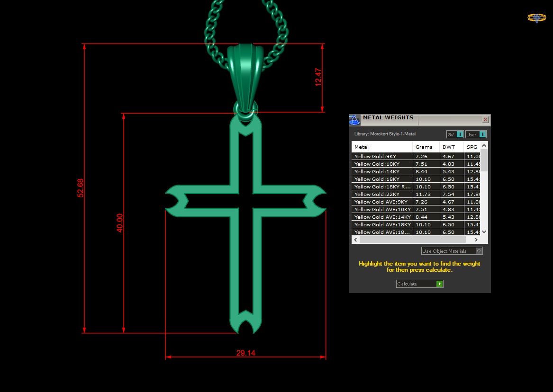This screenshot has width=553, height=392.
Task: Click the SPG column header
Action: click(x=472, y=147)
